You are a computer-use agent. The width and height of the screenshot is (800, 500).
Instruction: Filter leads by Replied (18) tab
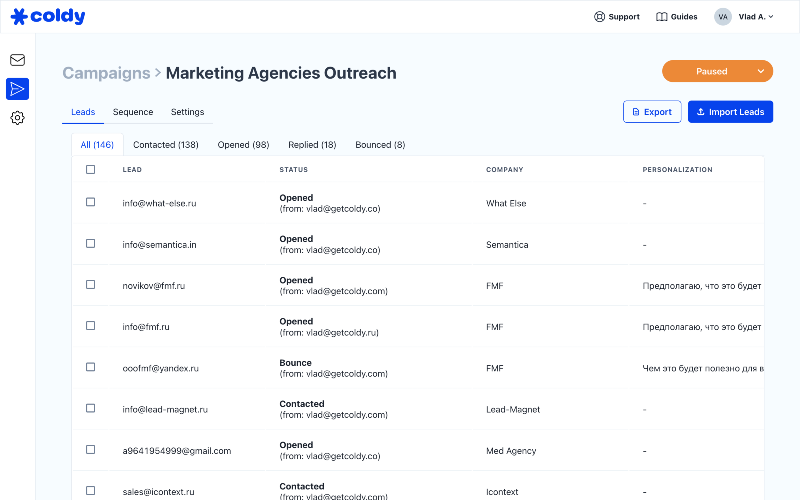pyautogui.click(x=312, y=145)
